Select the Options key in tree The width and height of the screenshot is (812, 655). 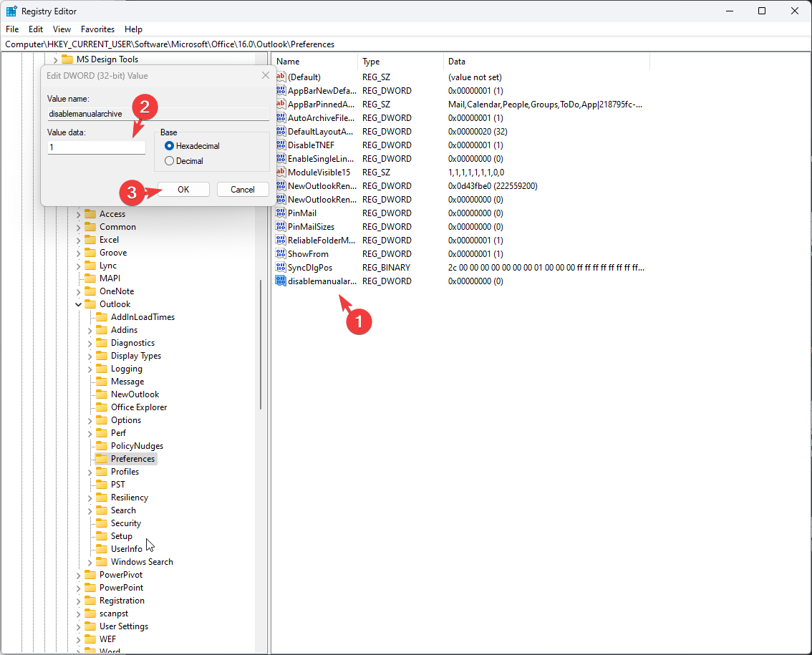tap(126, 420)
